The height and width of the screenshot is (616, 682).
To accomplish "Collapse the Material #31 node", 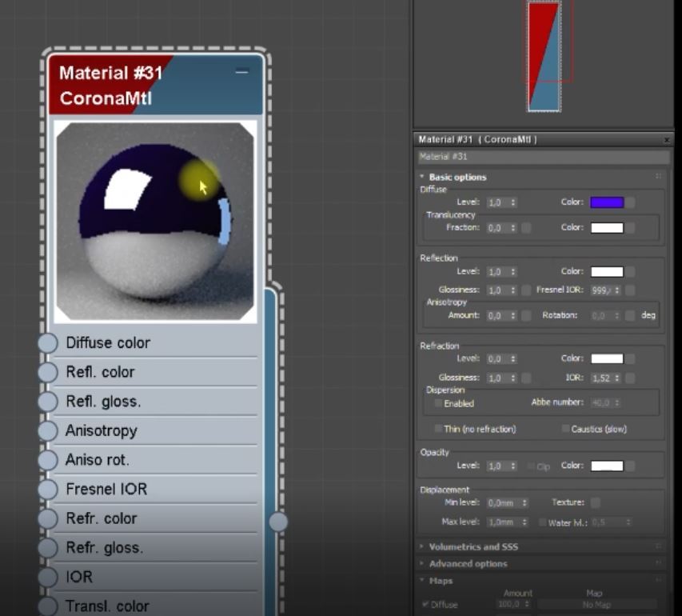I will point(241,72).
